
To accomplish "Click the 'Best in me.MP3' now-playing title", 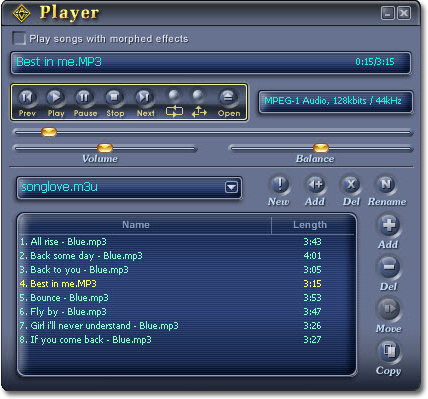I will pos(59,62).
